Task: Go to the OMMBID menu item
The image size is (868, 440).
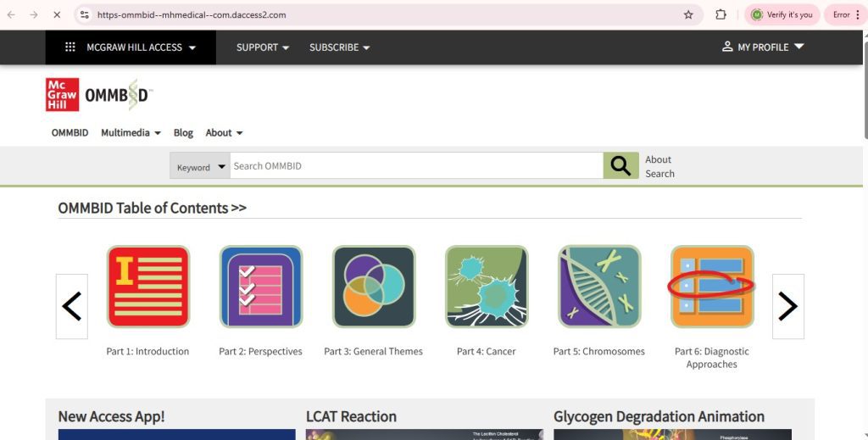Action: (70, 133)
